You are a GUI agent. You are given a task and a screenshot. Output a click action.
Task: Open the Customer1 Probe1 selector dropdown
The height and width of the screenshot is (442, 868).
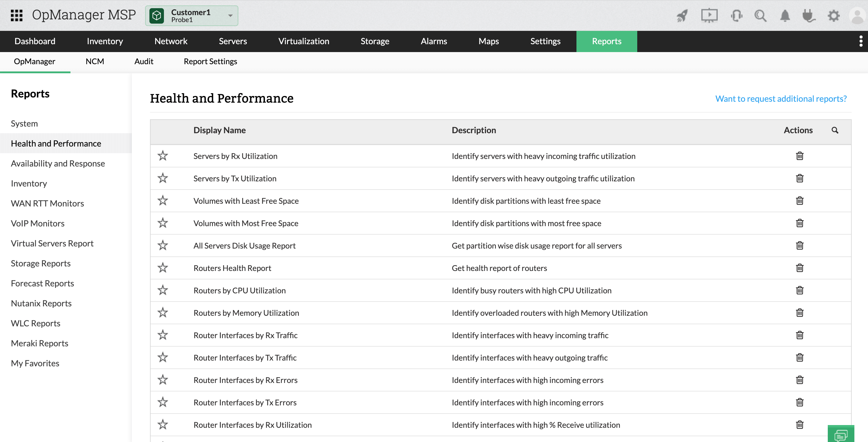(x=191, y=15)
